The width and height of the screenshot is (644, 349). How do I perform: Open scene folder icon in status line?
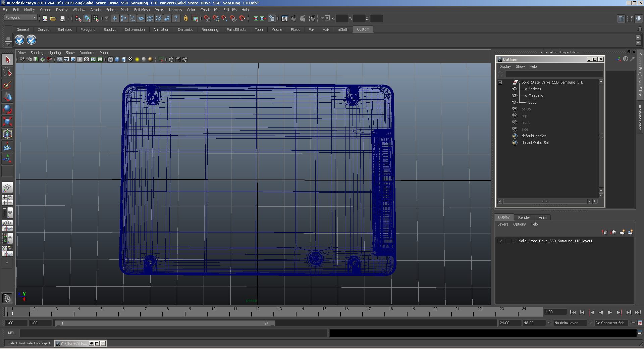click(x=53, y=18)
